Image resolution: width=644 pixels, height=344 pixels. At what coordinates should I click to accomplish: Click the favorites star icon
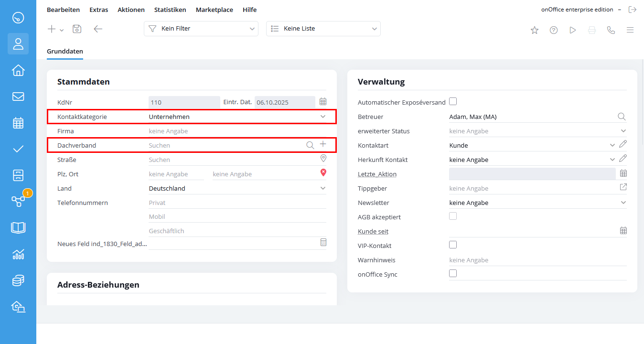pyautogui.click(x=535, y=30)
